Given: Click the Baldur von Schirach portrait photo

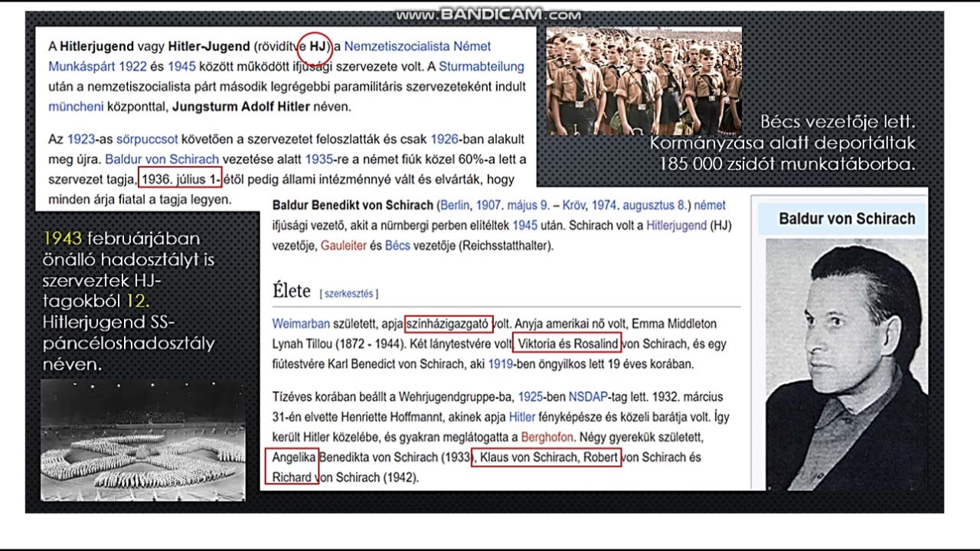Looking at the screenshot, I should pyautogui.click(x=846, y=364).
